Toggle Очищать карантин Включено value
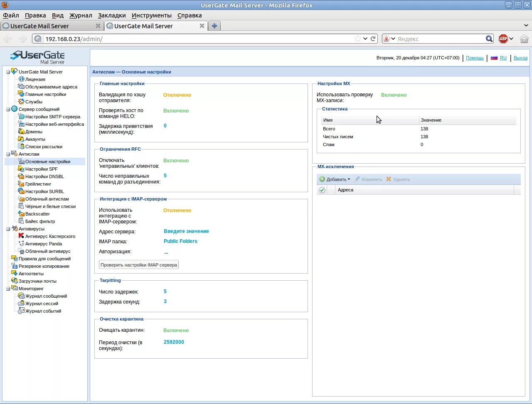The width and height of the screenshot is (532, 404). tap(176, 331)
